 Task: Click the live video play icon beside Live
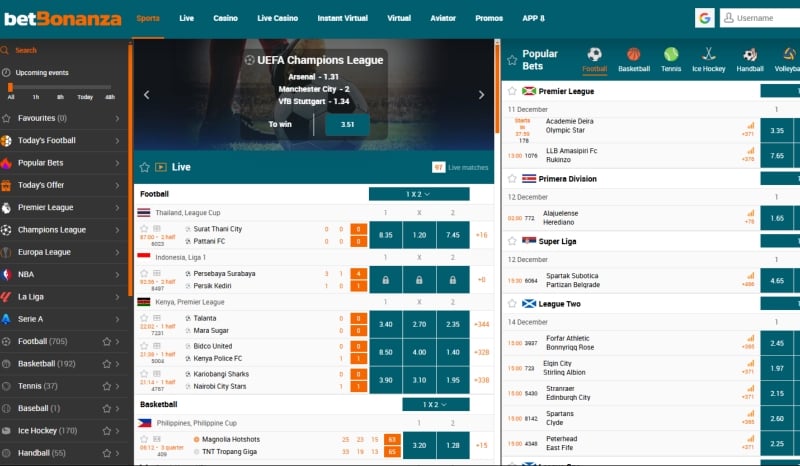(161, 167)
